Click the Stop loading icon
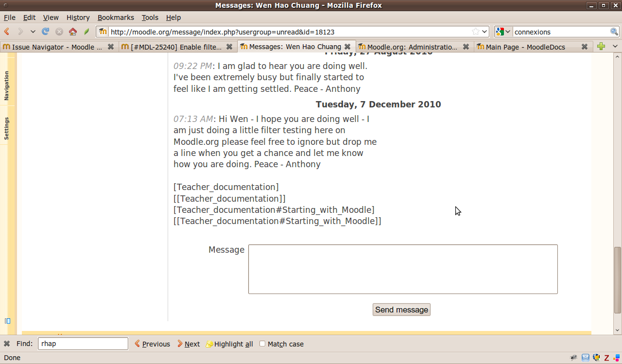622x364 pixels. [59, 32]
